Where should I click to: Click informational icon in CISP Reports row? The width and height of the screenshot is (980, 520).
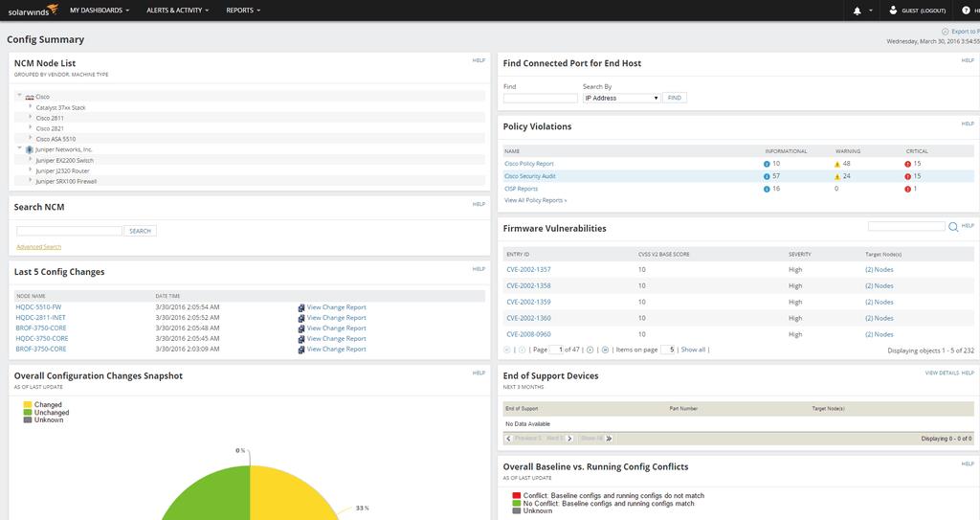767,189
